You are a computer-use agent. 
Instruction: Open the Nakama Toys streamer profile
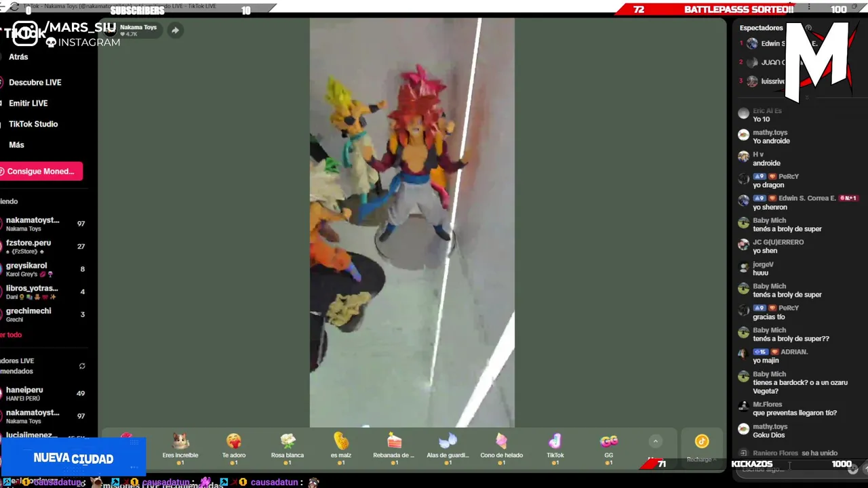click(138, 30)
